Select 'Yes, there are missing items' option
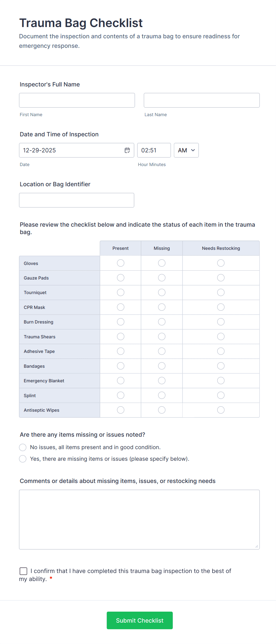276x644 pixels. click(23, 459)
